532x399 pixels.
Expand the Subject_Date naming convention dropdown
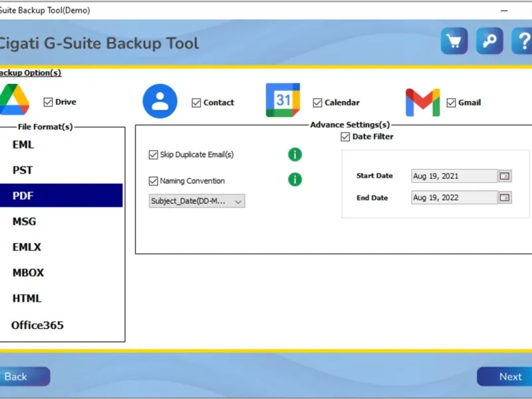(x=197, y=201)
